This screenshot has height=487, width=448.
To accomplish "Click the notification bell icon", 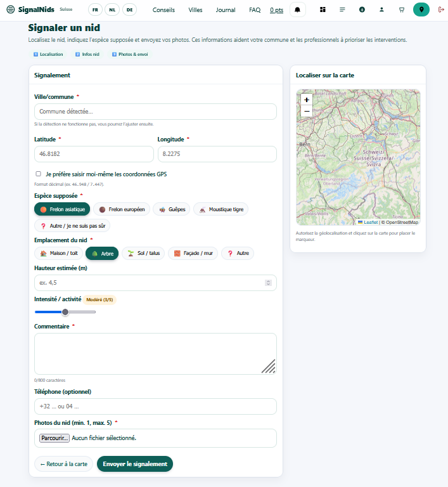I will 298,10.
